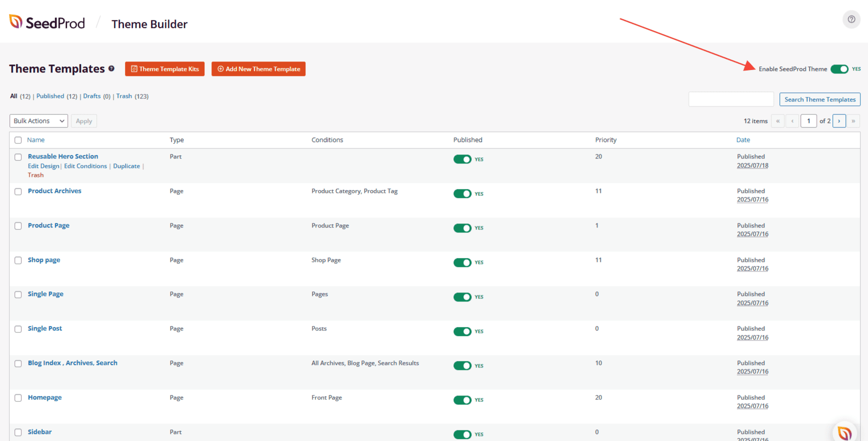Image resolution: width=868 pixels, height=441 pixels.
Task: Go to next page arrow
Action: (x=839, y=121)
